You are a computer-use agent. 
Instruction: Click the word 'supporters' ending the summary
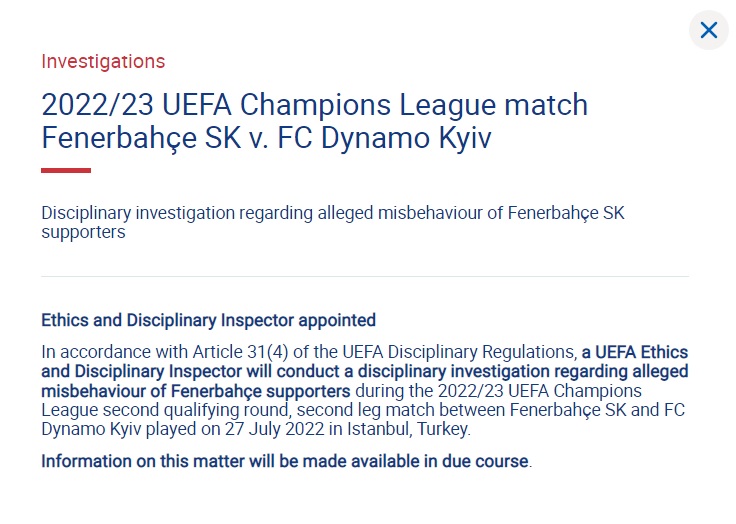tap(83, 232)
